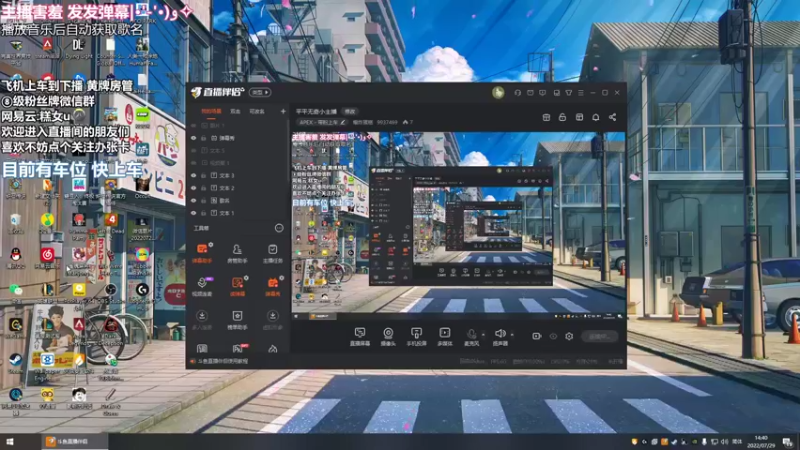This screenshot has width=800, height=450.
Task: Expand the speaker dropdown arrow
Action: point(512,335)
